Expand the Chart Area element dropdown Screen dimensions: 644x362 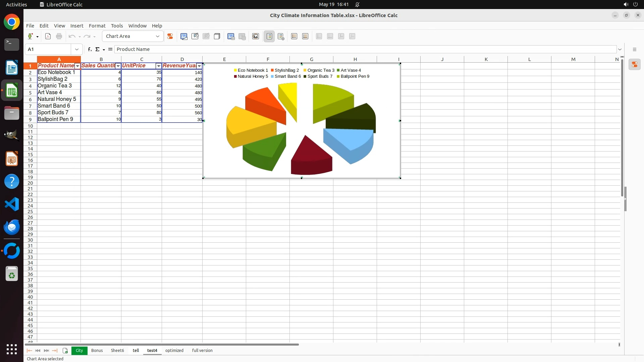[157, 36]
